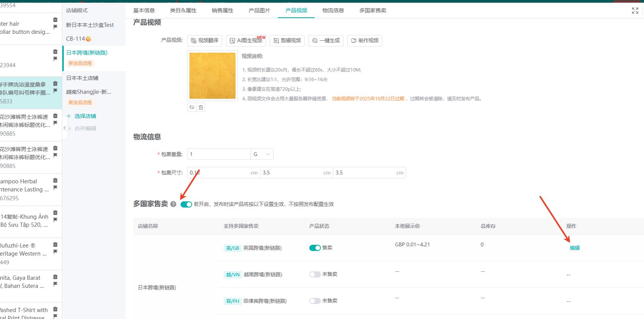Screen dimensions: 644x319
Task: Switch to the 物流信息 tab
Action: point(333,10)
